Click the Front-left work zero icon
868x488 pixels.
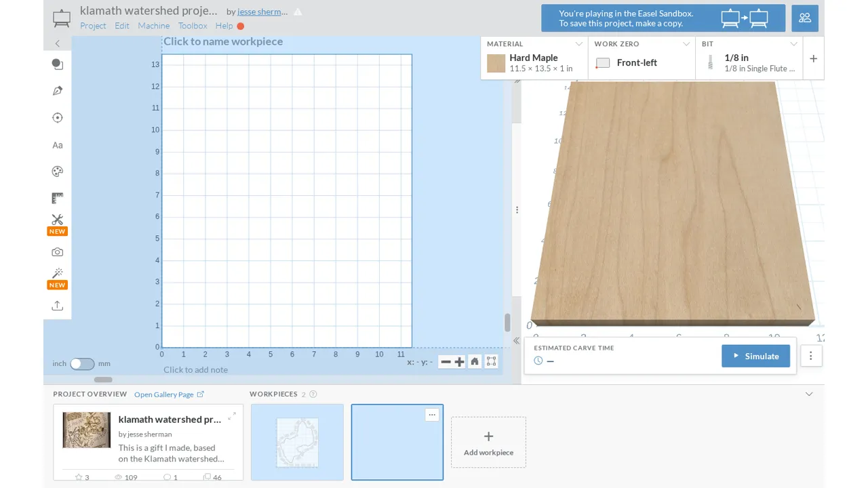(603, 63)
